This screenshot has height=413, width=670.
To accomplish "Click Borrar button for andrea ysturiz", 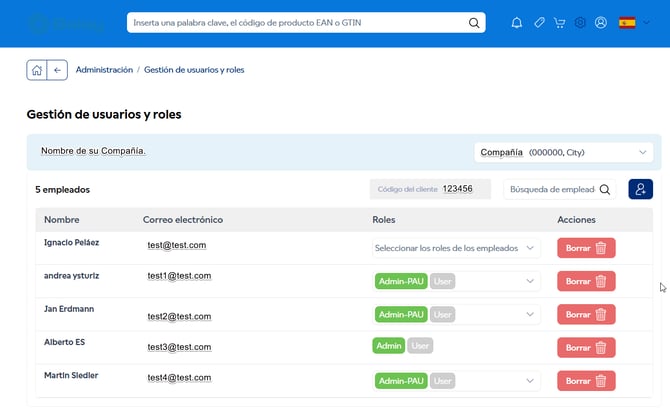I will point(586,282).
